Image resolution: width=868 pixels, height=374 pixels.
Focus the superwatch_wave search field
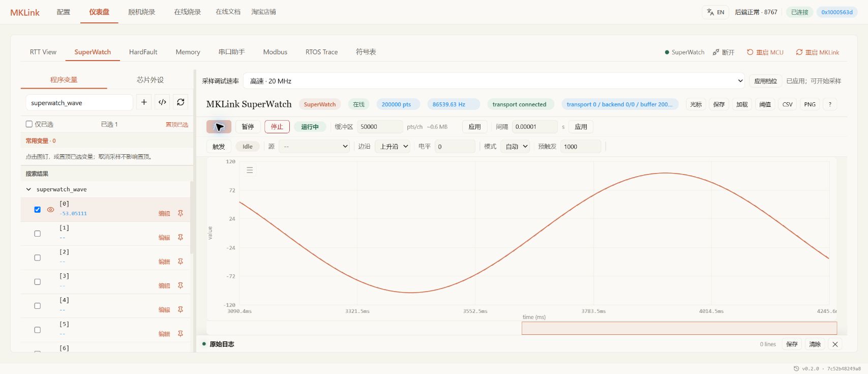tap(79, 102)
